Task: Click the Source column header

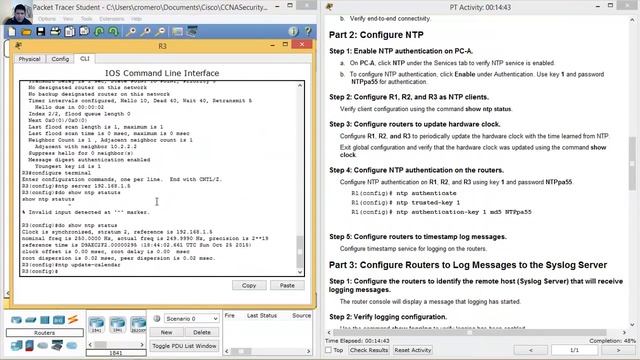Action: point(302,316)
